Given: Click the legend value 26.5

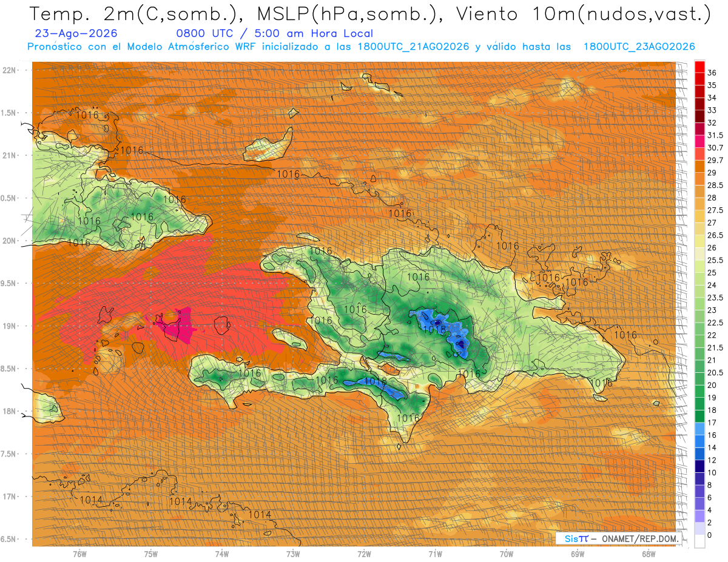Looking at the screenshot, I should point(715,235).
